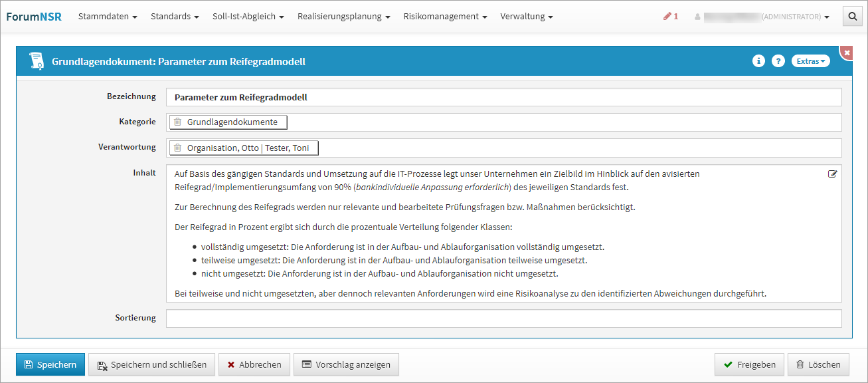868x383 pixels.
Task: Expand the Risikomanagement menu
Action: pyautogui.click(x=445, y=17)
